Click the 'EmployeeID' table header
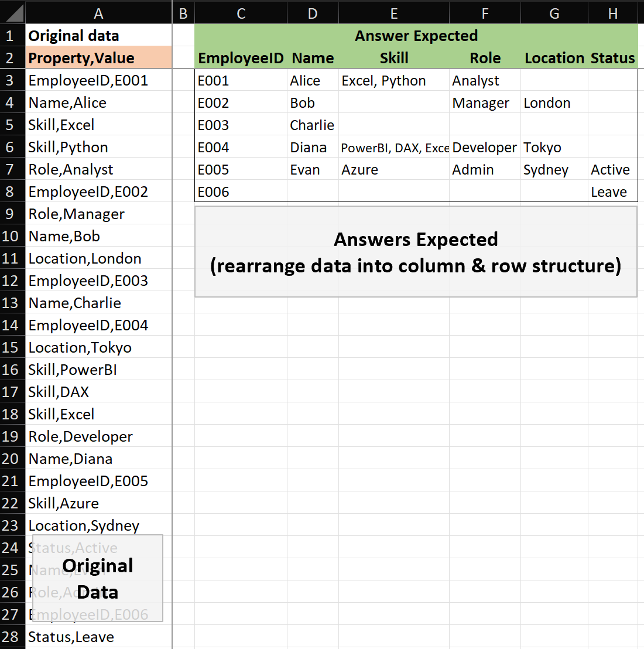The width and height of the screenshot is (644, 649). pos(241,57)
